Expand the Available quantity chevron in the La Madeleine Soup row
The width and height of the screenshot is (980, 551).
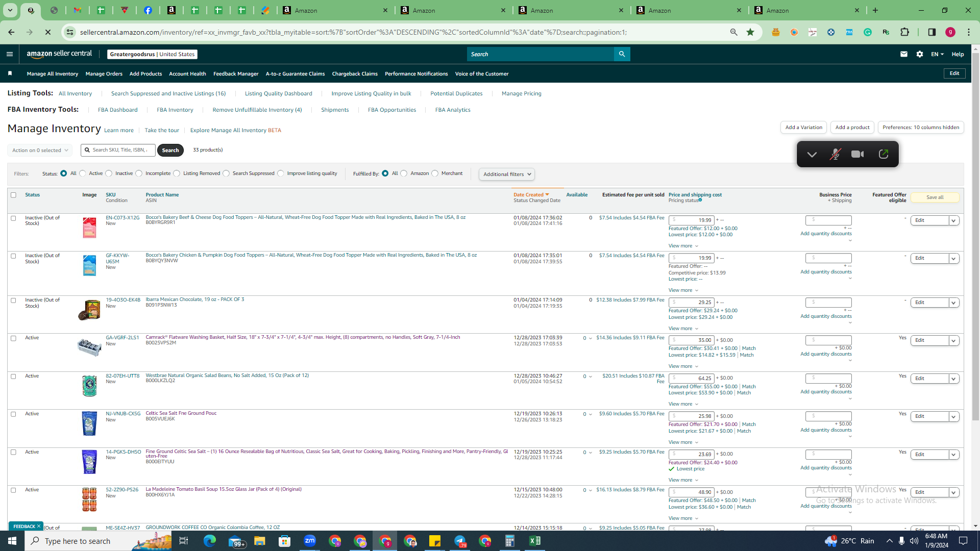click(x=591, y=490)
